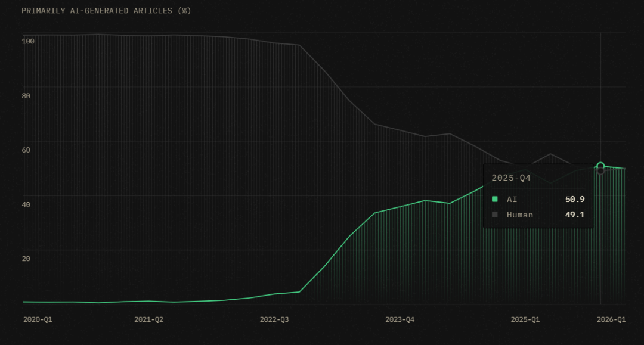Click the chart title 'Primarily AI-Generated Articles (%)'
The image size is (644, 345).
pos(106,11)
